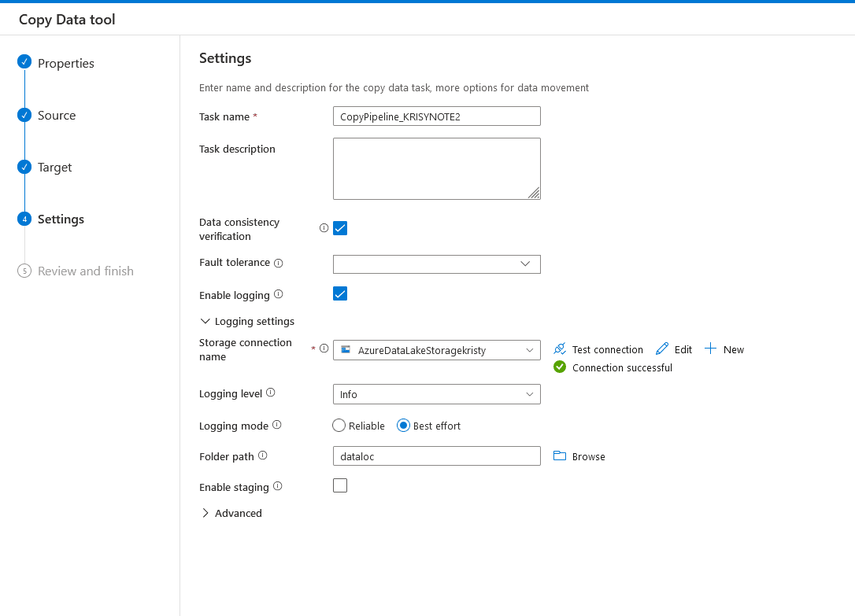Image resolution: width=855 pixels, height=616 pixels.
Task: Expand the Advanced section
Action: (232, 513)
